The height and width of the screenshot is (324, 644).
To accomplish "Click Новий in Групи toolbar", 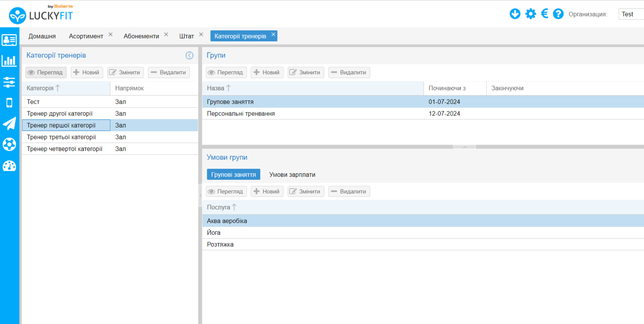I will coord(267,72).
